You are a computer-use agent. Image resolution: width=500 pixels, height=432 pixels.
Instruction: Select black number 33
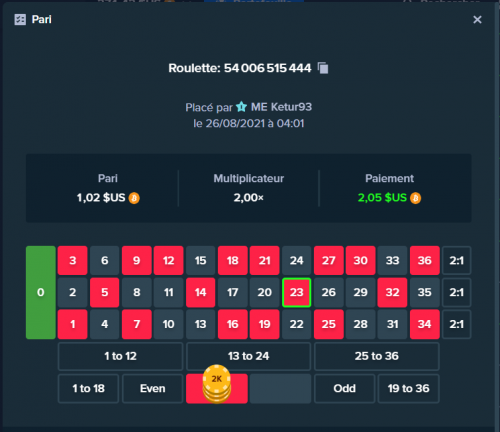pos(392,260)
